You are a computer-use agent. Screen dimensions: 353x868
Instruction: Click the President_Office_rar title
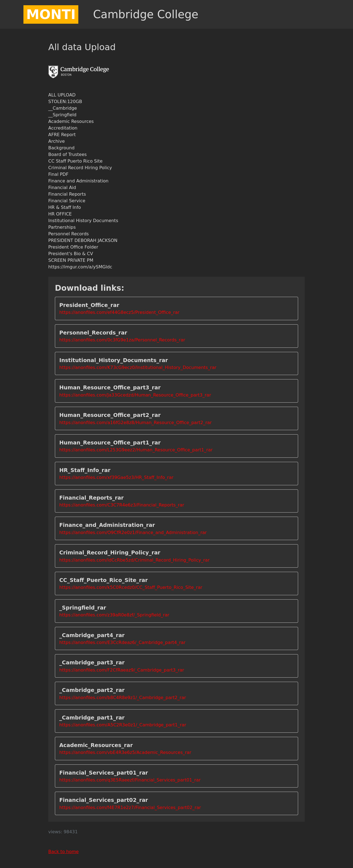(x=89, y=305)
